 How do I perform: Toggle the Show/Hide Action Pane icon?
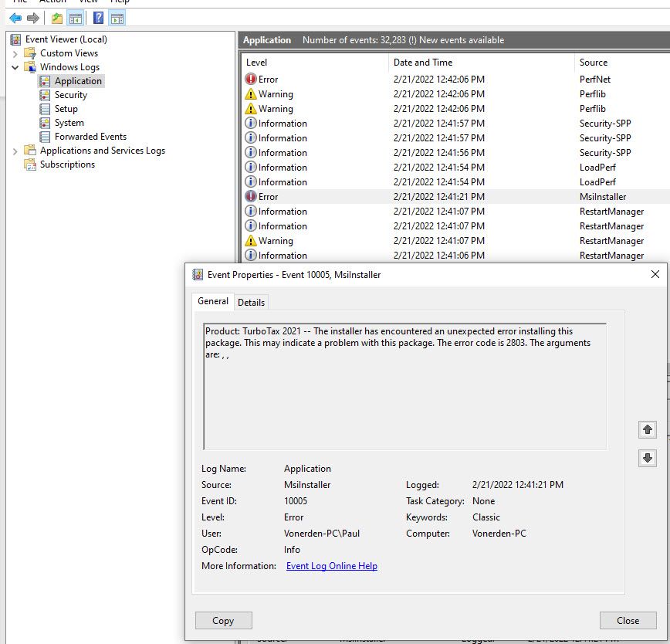point(117,18)
